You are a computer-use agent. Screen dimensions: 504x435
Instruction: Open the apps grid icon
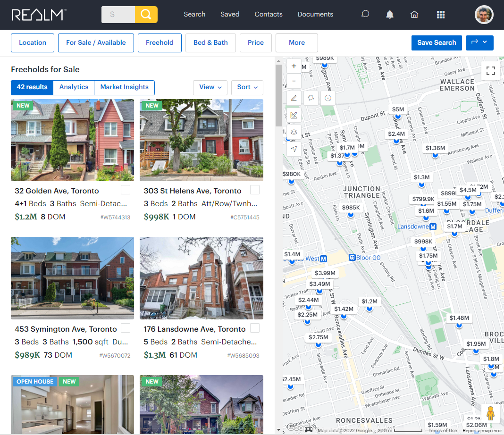coord(441,15)
